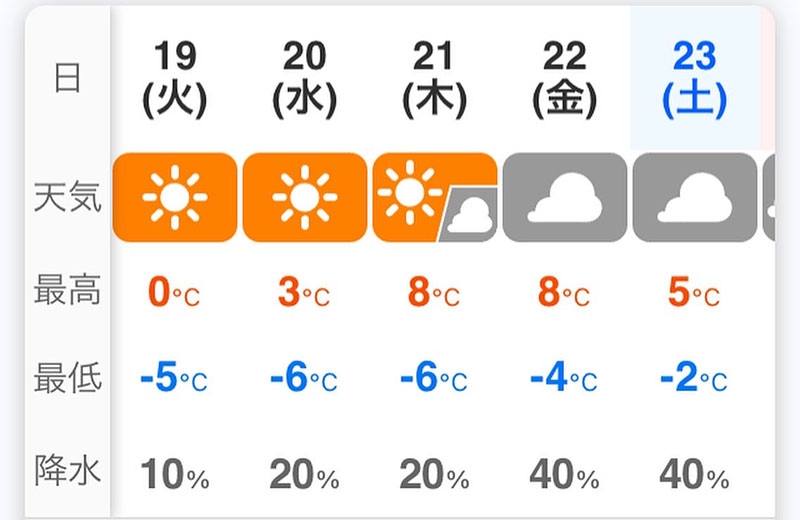
Task: Open the 22 (金) date column
Action: [x=565, y=78]
